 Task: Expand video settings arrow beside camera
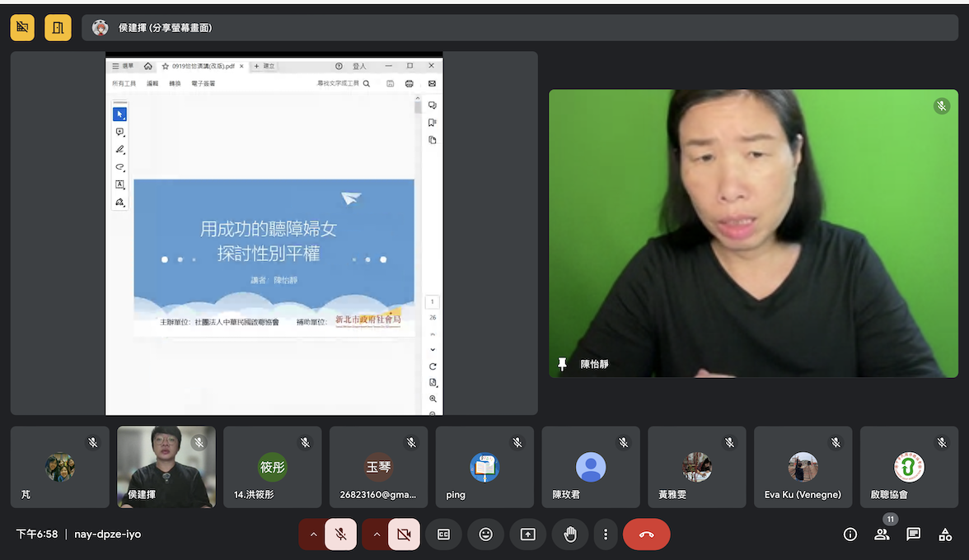(x=377, y=534)
